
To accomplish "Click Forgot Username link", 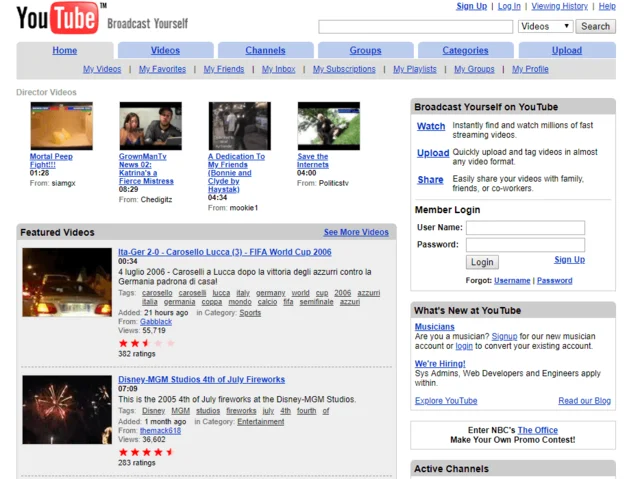I will (x=512, y=281).
